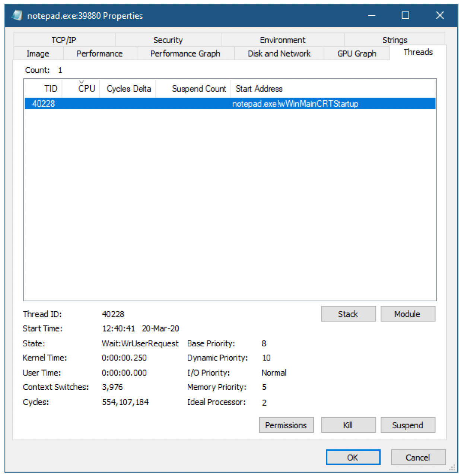Switch to the Environment tab

click(283, 40)
